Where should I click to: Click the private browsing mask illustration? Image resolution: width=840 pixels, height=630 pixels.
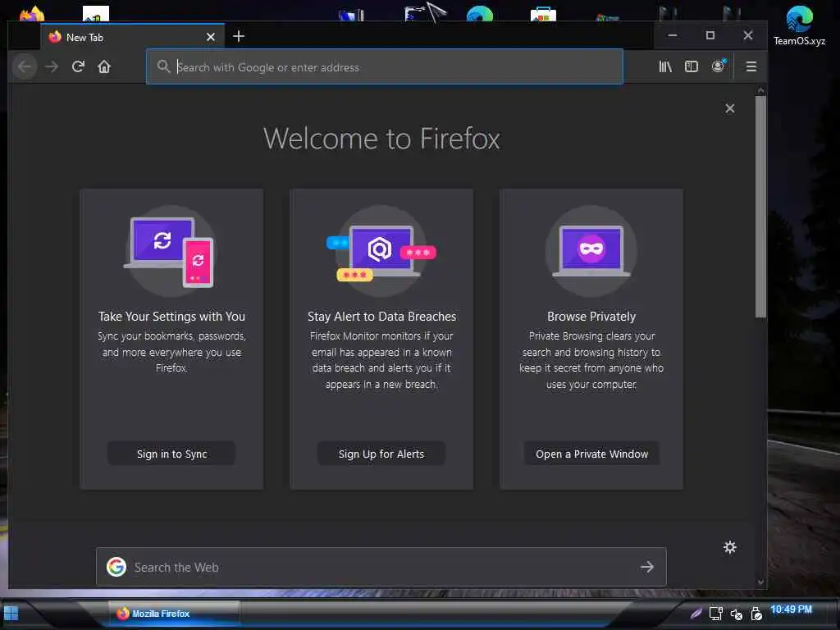[591, 251]
